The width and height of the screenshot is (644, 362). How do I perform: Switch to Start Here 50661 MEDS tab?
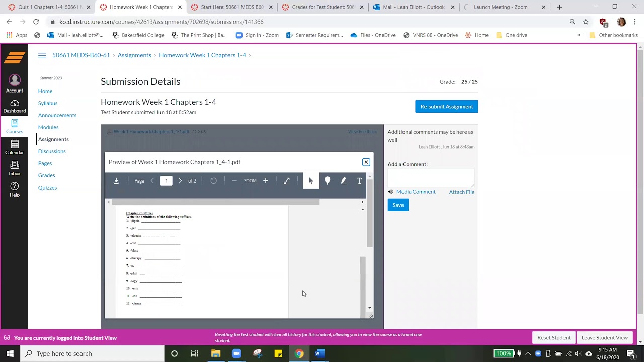click(231, 7)
